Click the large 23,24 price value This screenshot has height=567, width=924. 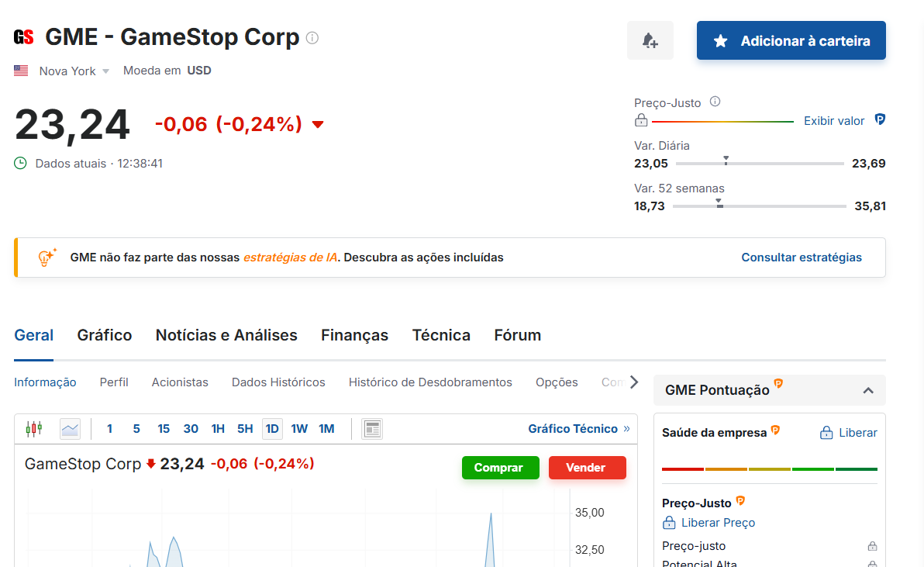pos(72,124)
